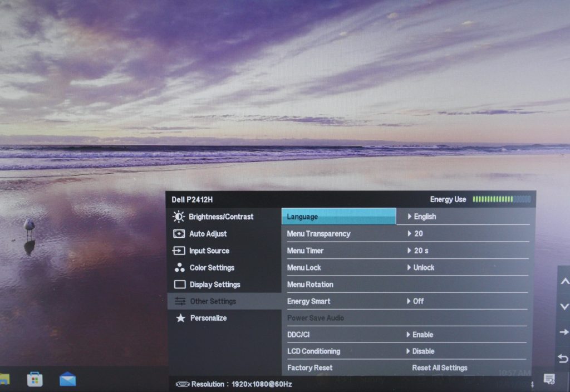
Task: Expand LCD Conditioning Disable value
Action: (x=420, y=351)
